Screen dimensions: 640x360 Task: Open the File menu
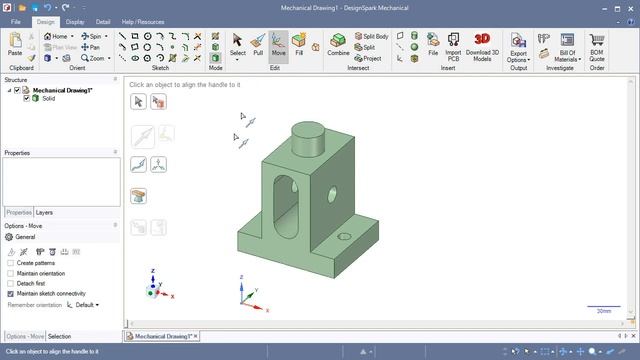click(x=16, y=22)
